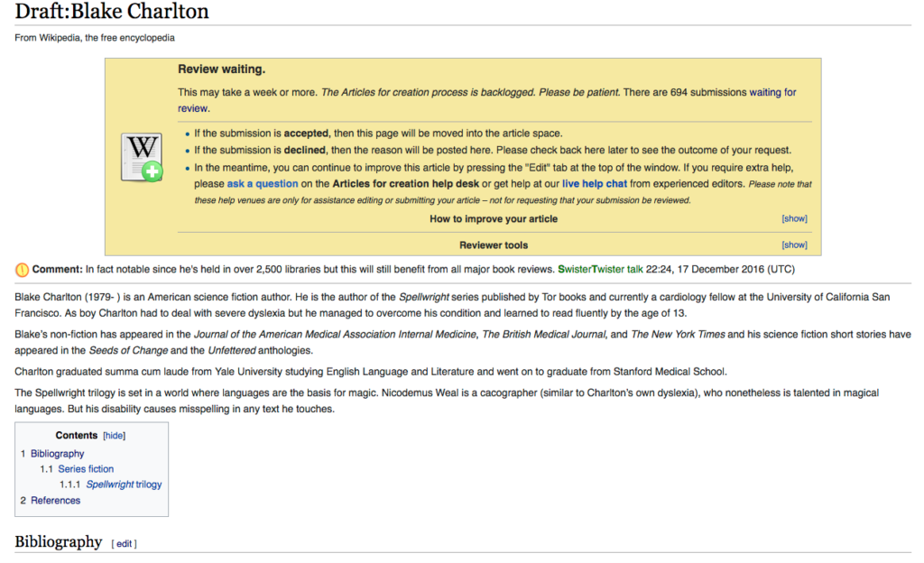This screenshot has height=563, width=924.
Task: Jump to References from the contents box
Action: click(x=55, y=500)
